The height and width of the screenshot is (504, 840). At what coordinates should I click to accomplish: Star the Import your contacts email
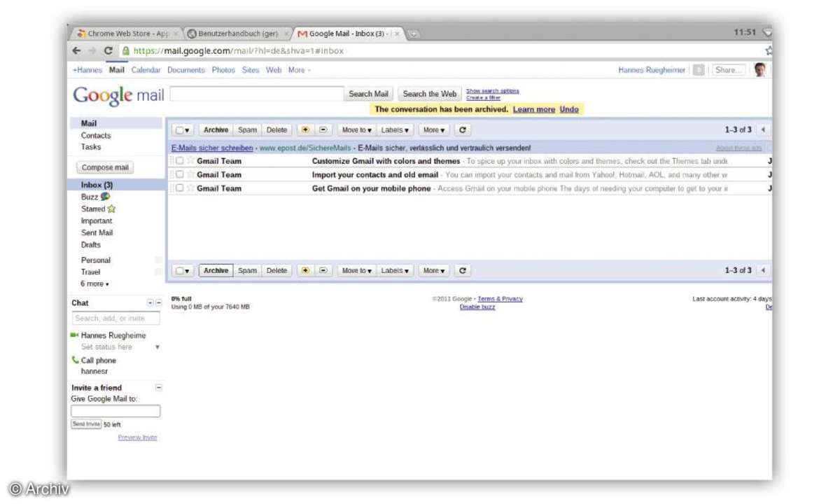[x=190, y=174]
